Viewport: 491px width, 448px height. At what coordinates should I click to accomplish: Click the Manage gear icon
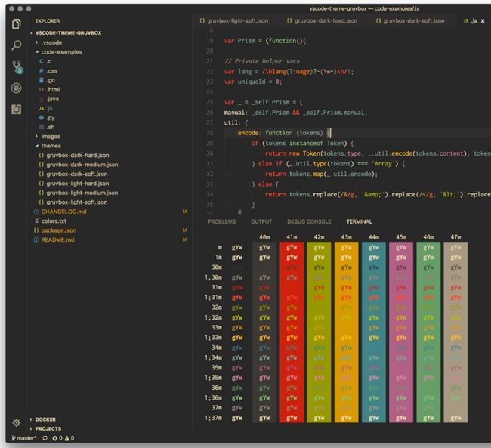pyautogui.click(x=16, y=422)
